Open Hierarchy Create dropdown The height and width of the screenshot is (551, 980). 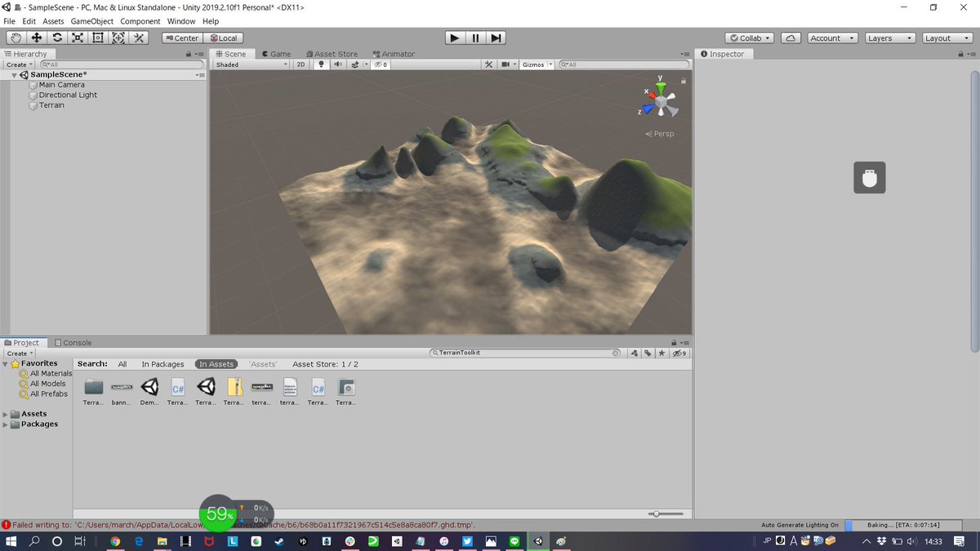pyautogui.click(x=20, y=64)
